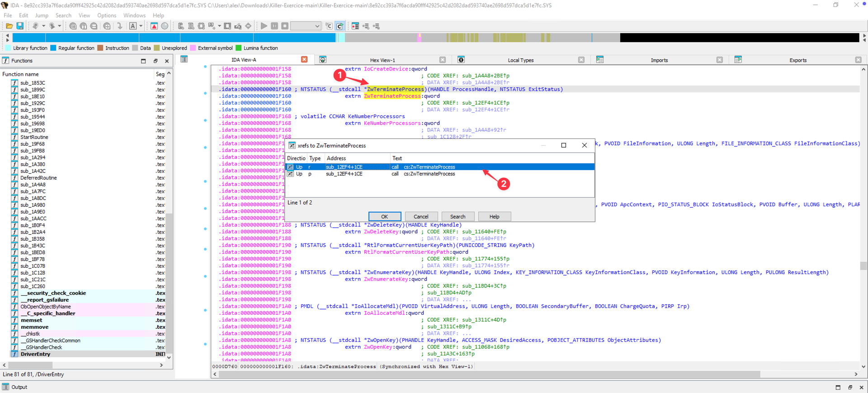Sort xrefs by Address column header

[357, 158]
